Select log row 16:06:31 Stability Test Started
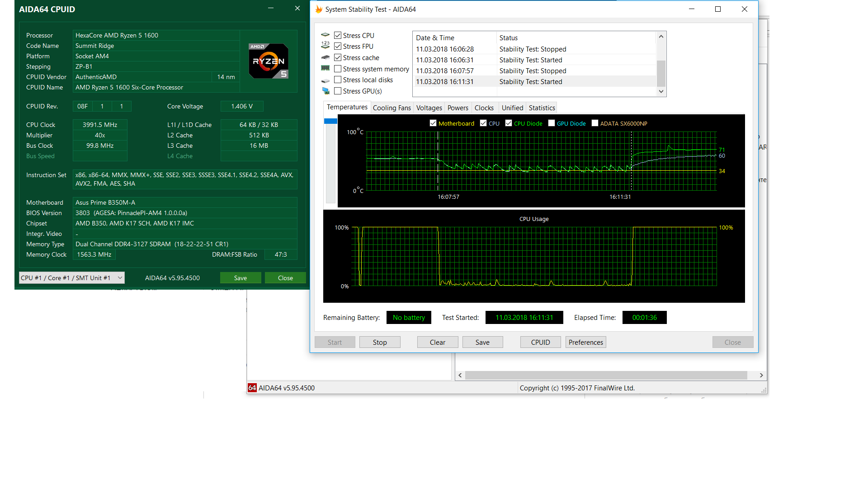Viewport: 868px width, 488px height. 534,60
